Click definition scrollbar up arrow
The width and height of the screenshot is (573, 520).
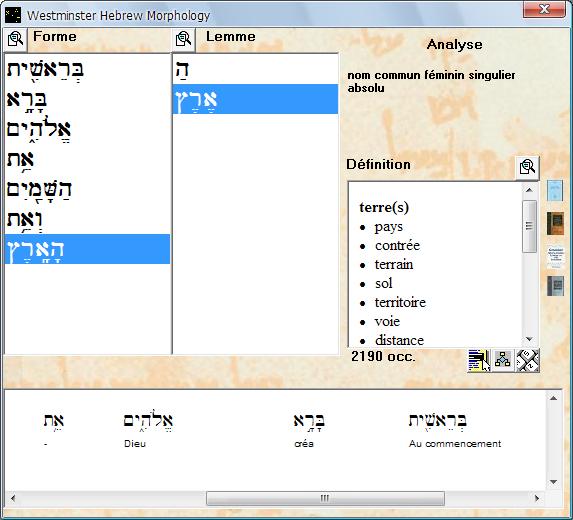tap(529, 190)
